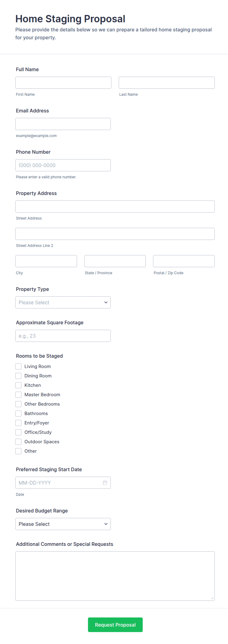Image resolution: width=228 pixels, height=644 pixels.
Task: Select the Postal / Zip Code field
Action: click(x=184, y=261)
